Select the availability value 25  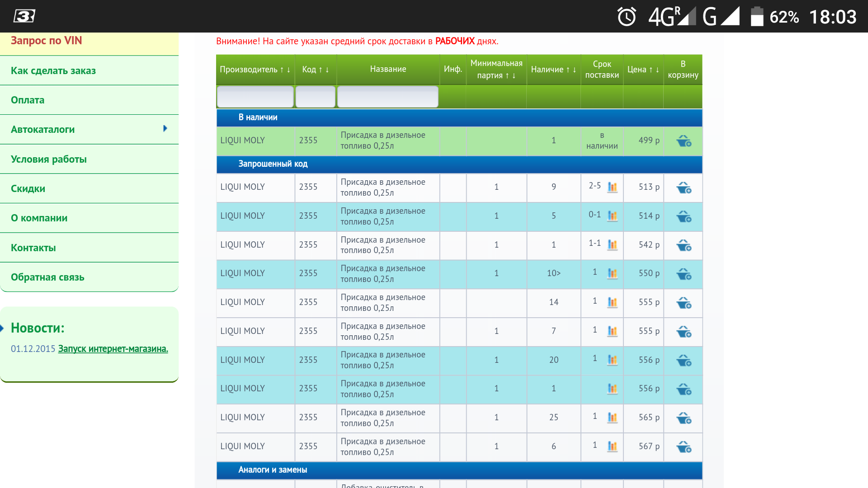[x=553, y=418]
